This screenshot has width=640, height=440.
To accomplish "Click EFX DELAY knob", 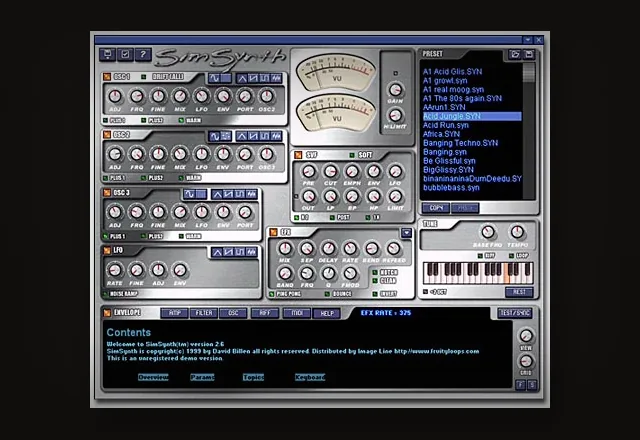I will (328, 248).
